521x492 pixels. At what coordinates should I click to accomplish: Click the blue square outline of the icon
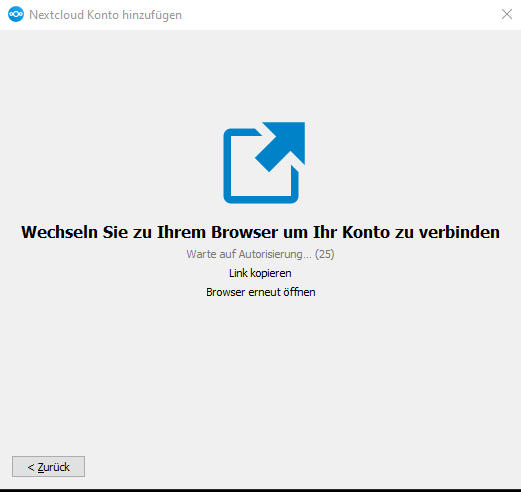click(x=261, y=166)
